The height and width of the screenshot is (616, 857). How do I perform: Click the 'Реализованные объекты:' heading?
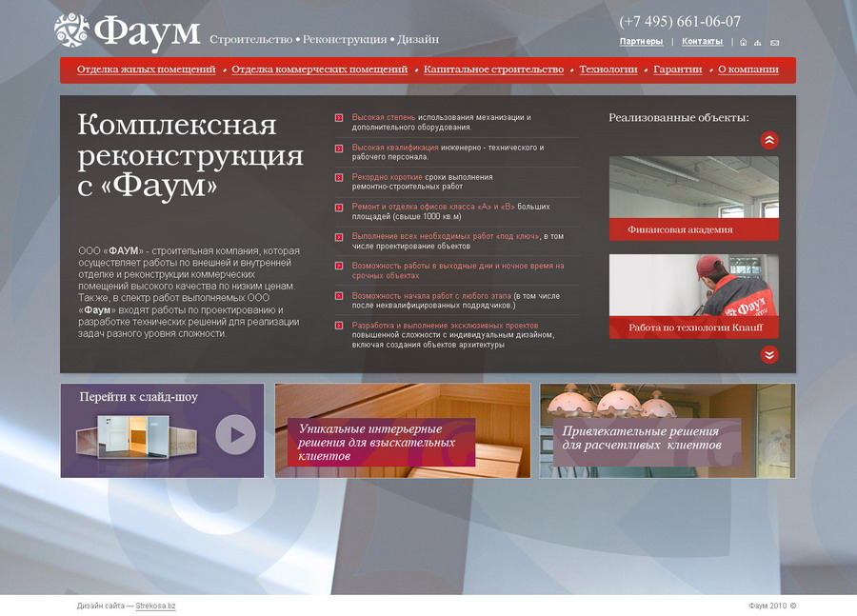[x=679, y=117]
